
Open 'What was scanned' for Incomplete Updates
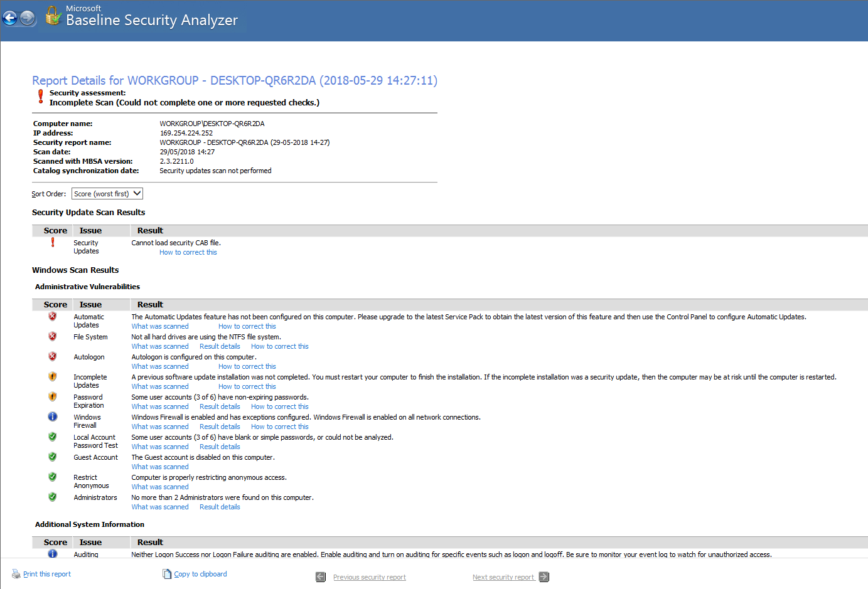(x=160, y=386)
